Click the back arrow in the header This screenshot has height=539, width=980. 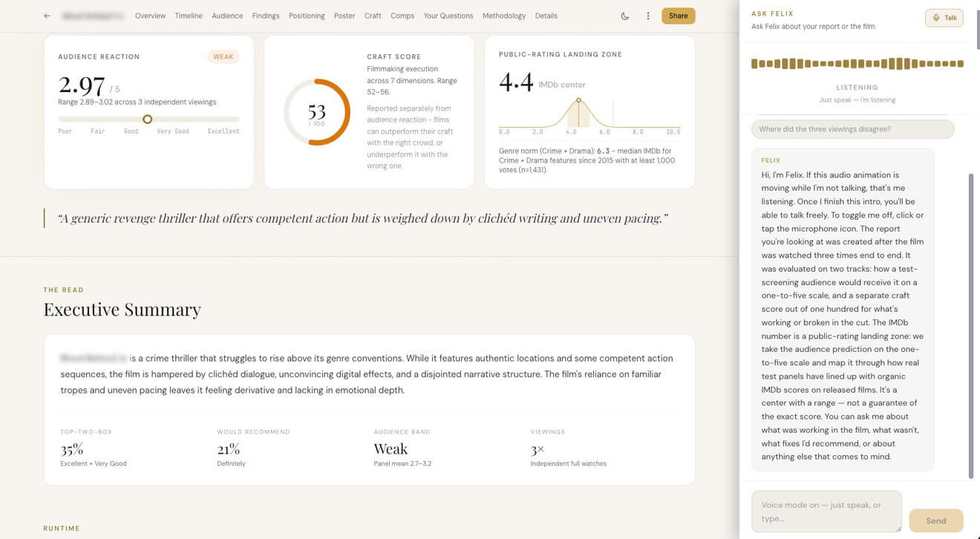[x=48, y=16]
